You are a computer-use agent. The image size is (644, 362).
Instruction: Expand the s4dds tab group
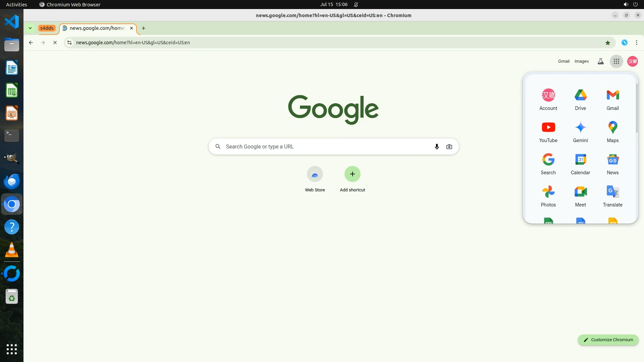[x=47, y=28]
